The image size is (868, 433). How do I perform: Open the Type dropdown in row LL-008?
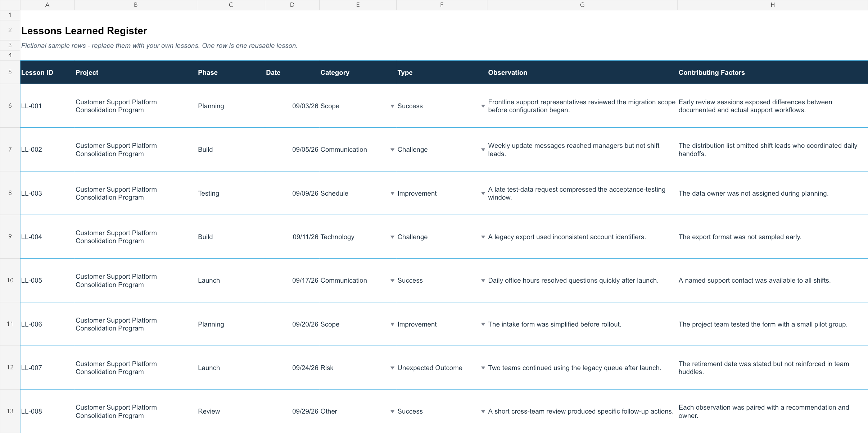click(483, 411)
